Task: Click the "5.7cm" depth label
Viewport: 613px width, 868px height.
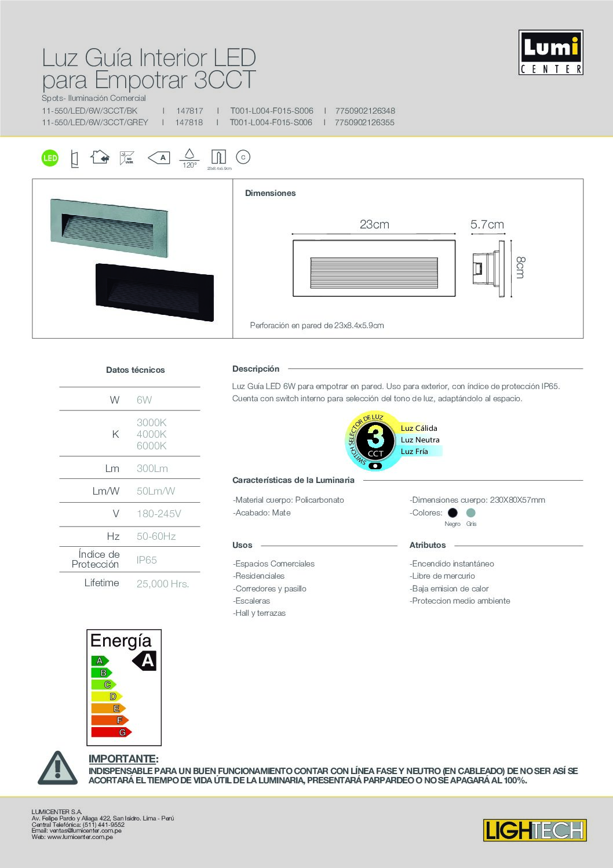Action: click(x=487, y=224)
